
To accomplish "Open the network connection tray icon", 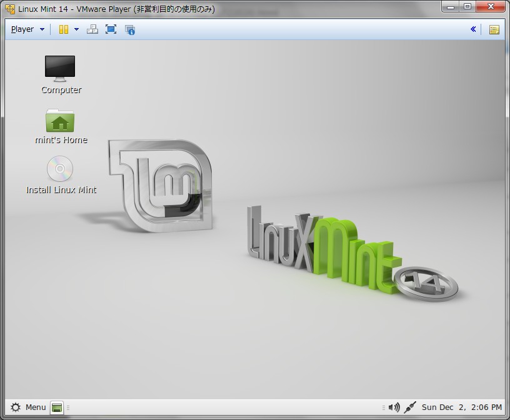I will point(410,407).
